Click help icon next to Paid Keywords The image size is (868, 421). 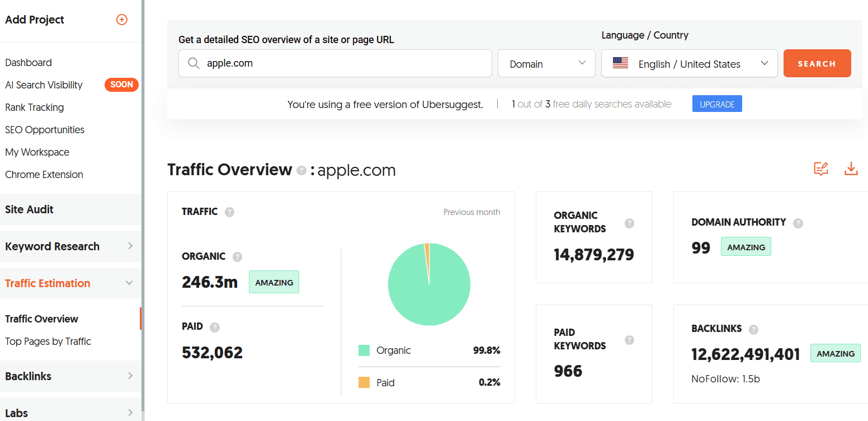point(629,340)
